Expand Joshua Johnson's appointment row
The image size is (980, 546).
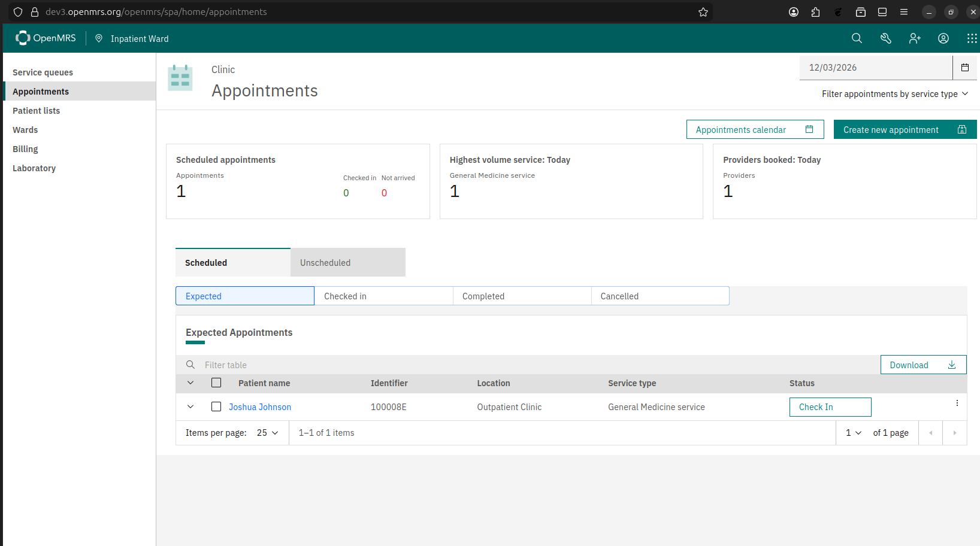(x=190, y=407)
